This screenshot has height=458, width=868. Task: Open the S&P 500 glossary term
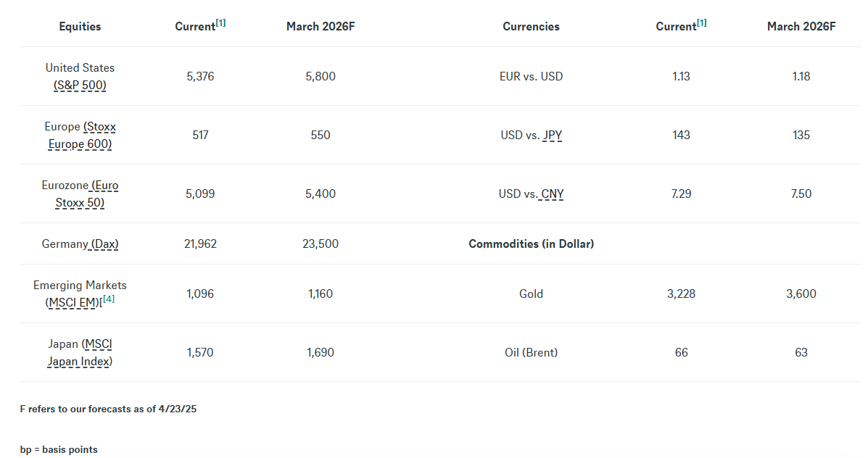pyautogui.click(x=80, y=85)
